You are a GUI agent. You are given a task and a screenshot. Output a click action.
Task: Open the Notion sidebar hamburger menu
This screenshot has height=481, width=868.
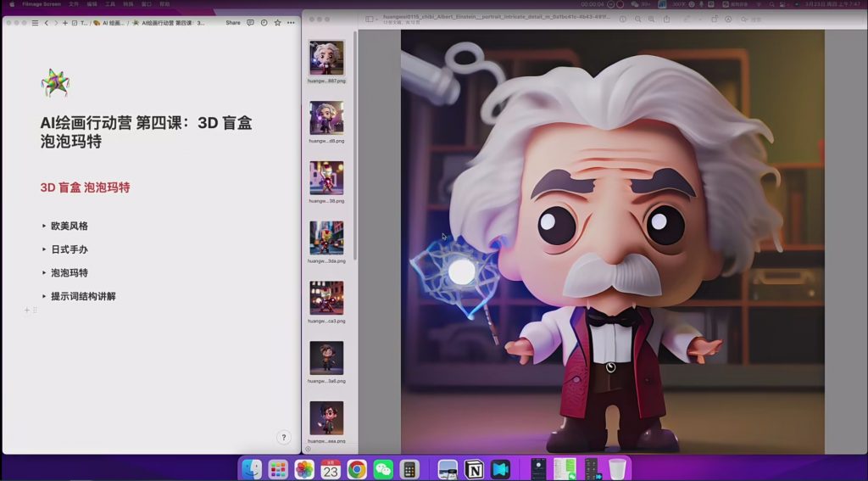point(35,23)
